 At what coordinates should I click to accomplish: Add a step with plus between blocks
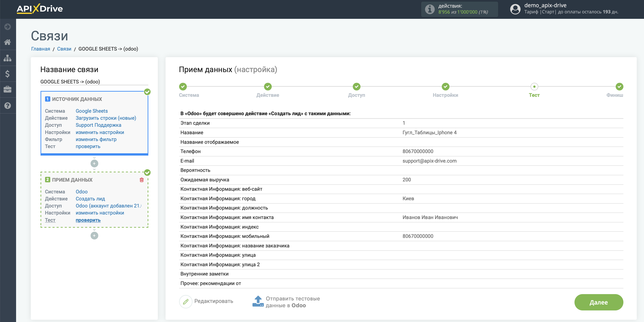point(94,163)
